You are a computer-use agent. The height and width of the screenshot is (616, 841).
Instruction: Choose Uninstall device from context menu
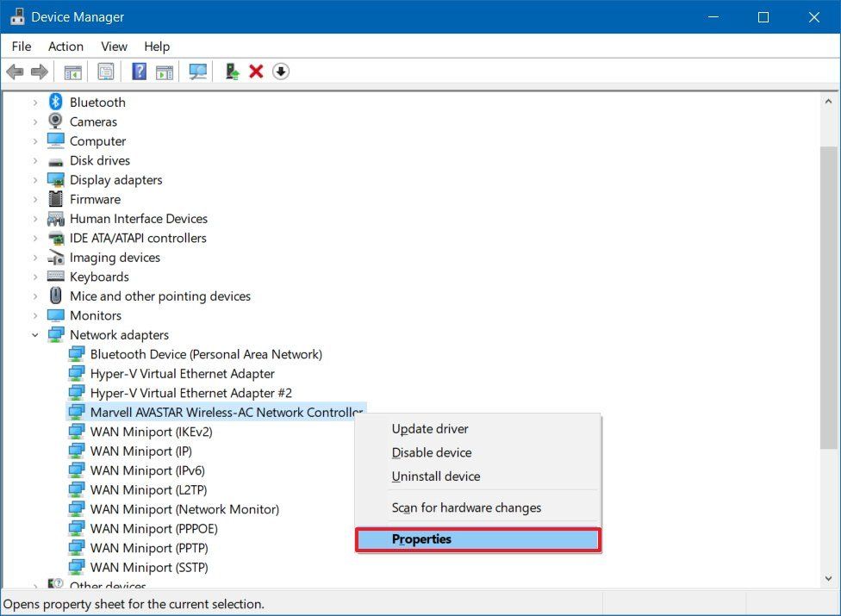point(478,476)
